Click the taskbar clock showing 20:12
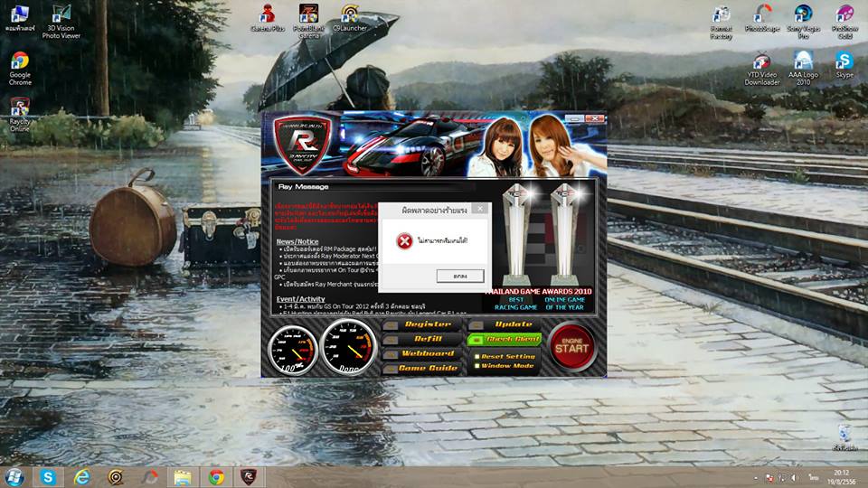The width and height of the screenshot is (868, 488). pyautogui.click(x=841, y=477)
